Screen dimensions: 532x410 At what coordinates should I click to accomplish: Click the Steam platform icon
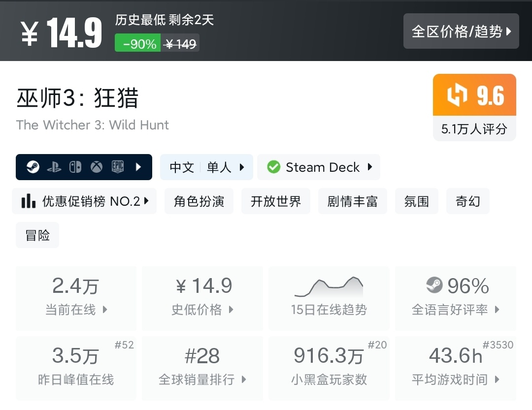click(33, 167)
